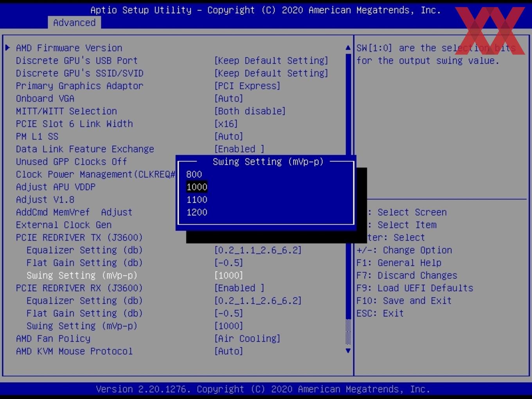Change PCIE Slot 6 Link Width x16
The height and width of the screenshot is (399, 532).
[x=226, y=124]
